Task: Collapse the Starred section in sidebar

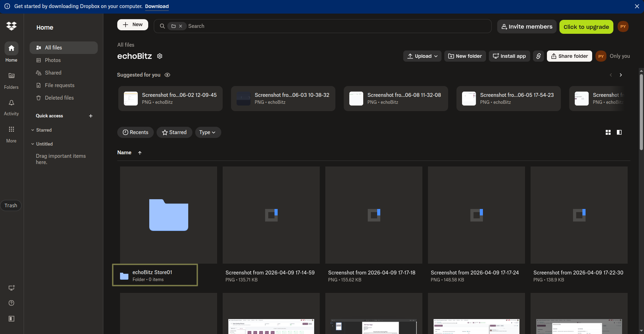Action: pyautogui.click(x=33, y=130)
